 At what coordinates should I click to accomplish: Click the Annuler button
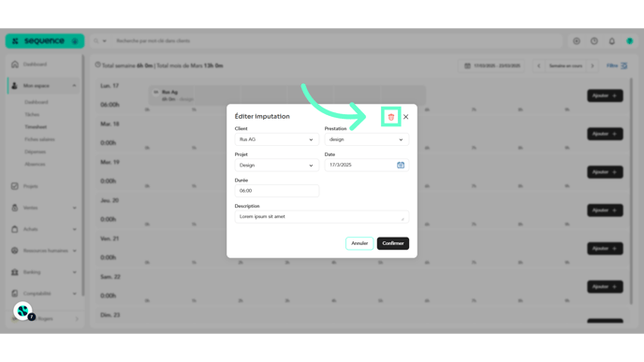coord(359,243)
